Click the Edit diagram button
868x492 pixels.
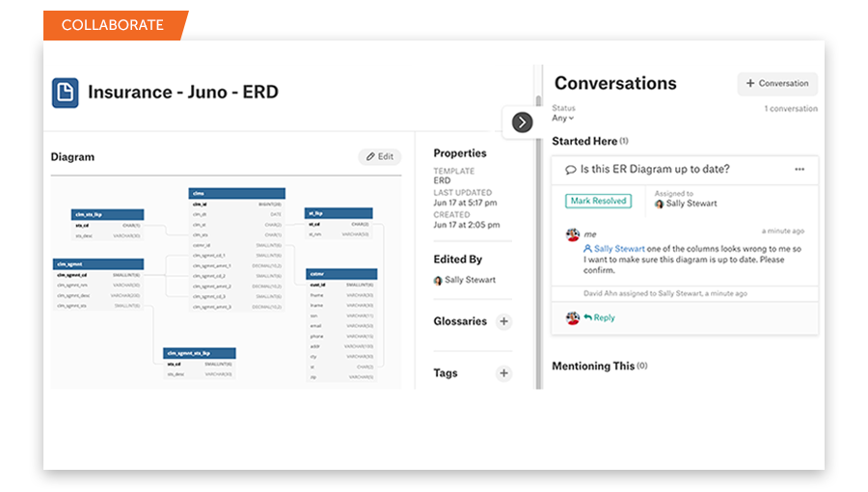[x=380, y=156]
